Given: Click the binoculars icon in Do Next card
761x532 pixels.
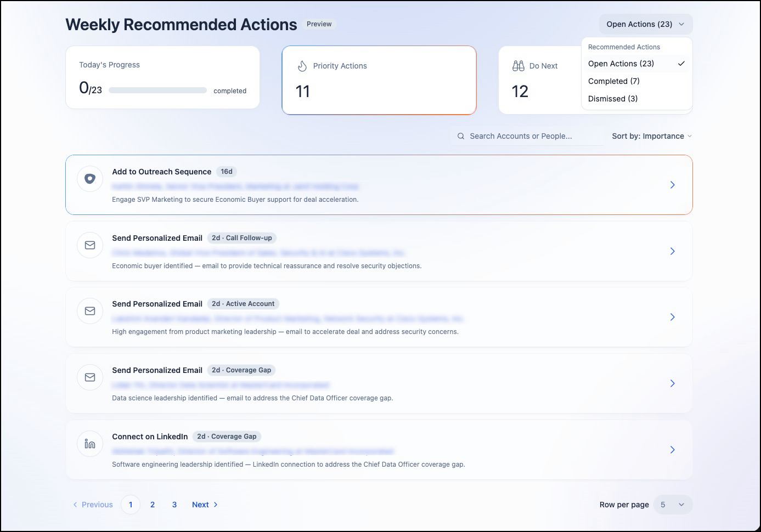Looking at the screenshot, I should tap(518, 66).
